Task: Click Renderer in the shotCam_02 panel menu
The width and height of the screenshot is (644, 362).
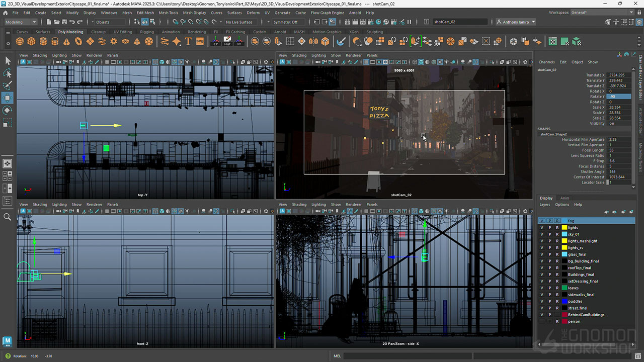Action: [353, 55]
